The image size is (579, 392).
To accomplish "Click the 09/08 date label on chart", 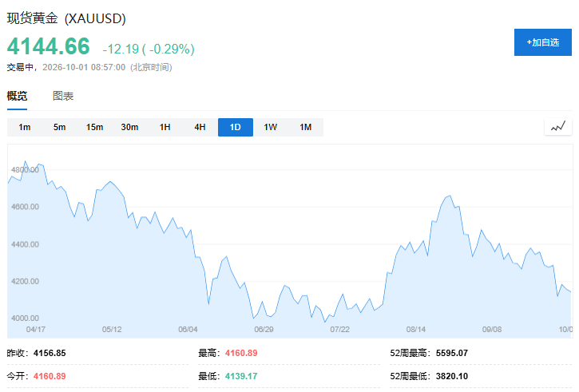I will (492, 329).
